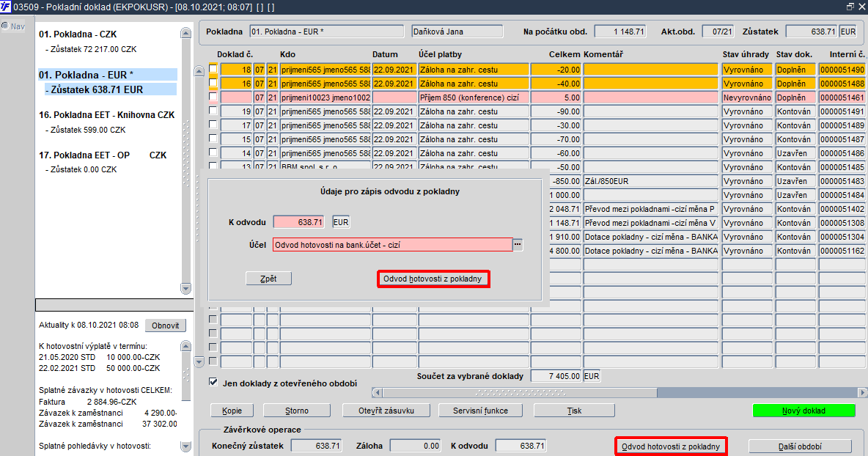Screen dimensions: 868x456
Task: Click internal number 0000051490
Action: 842,70
